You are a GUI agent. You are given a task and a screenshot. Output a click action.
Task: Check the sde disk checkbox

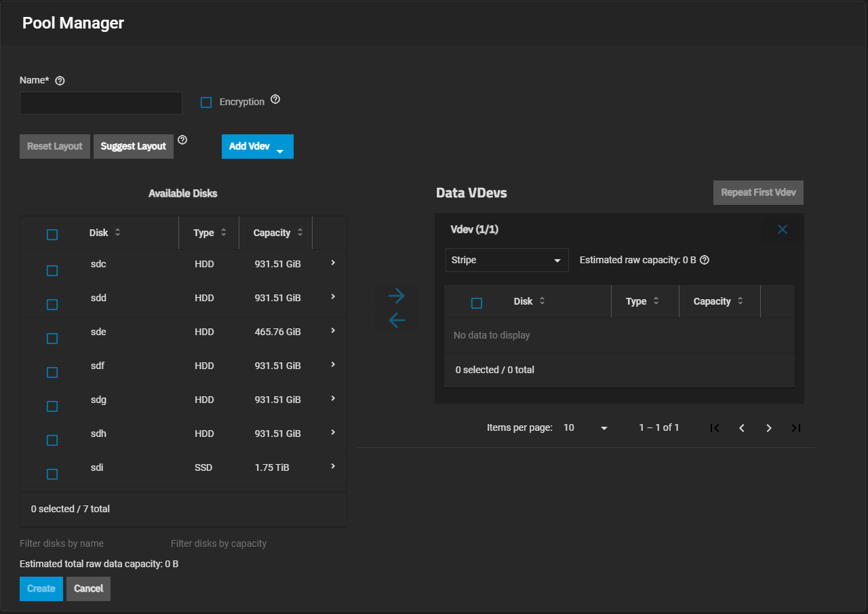point(52,339)
